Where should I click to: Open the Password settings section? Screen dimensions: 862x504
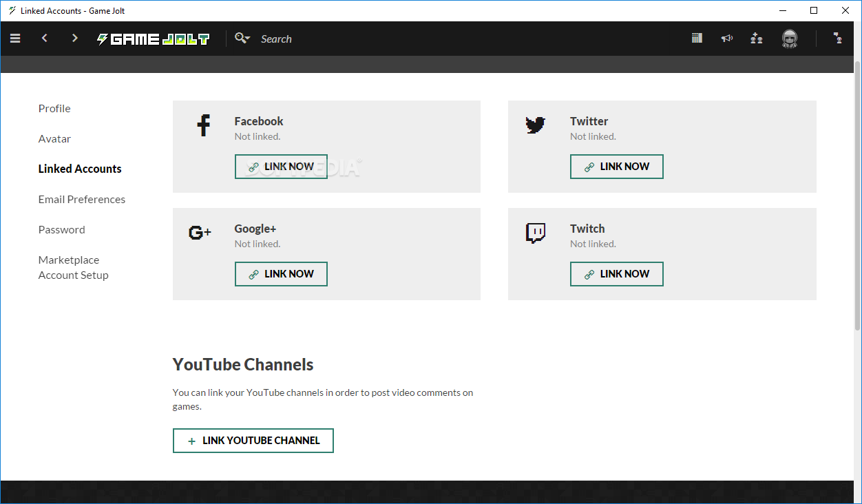[x=62, y=229]
